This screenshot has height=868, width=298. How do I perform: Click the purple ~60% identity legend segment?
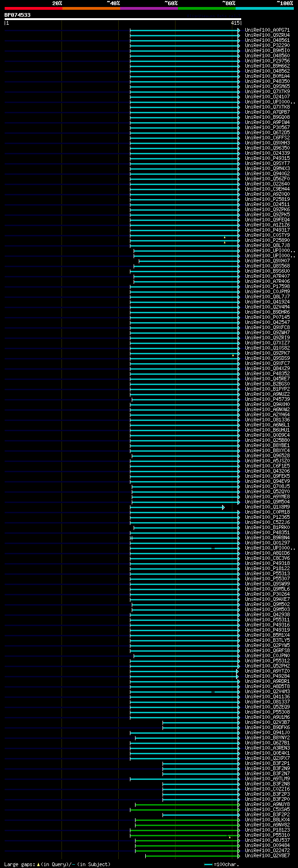click(149, 8)
